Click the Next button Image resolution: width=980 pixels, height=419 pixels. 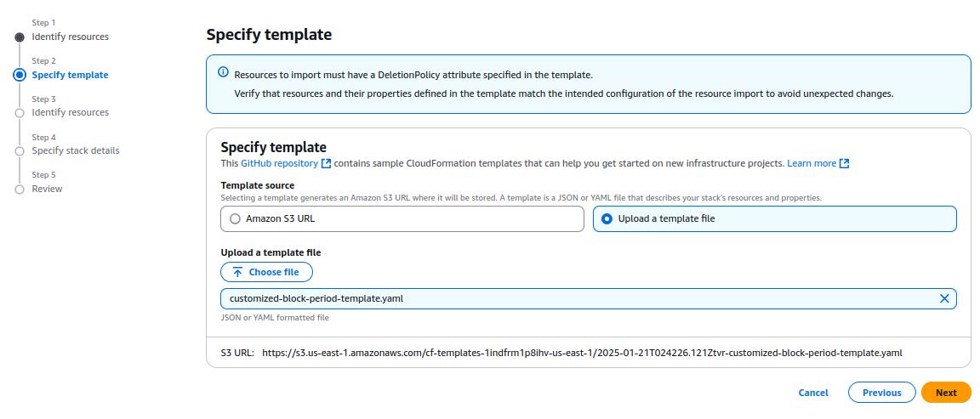click(x=946, y=393)
